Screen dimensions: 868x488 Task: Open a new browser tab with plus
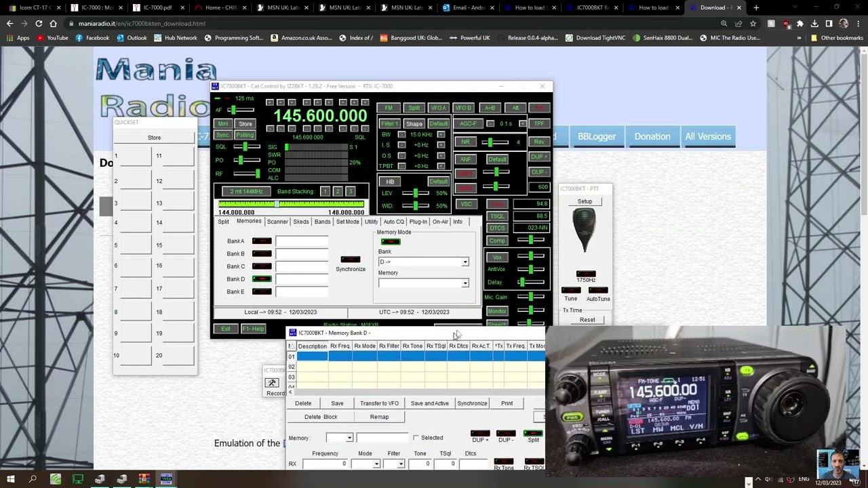(x=756, y=7)
